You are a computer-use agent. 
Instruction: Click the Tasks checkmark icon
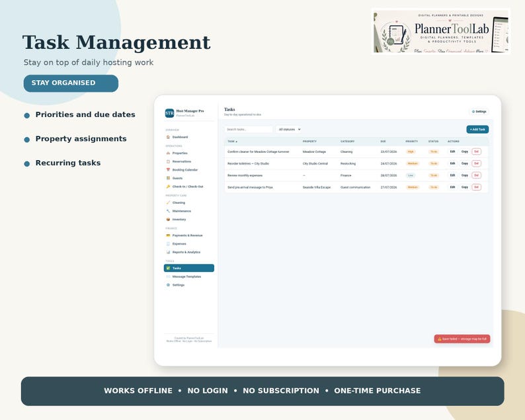pyautogui.click(x=168, y=269)
